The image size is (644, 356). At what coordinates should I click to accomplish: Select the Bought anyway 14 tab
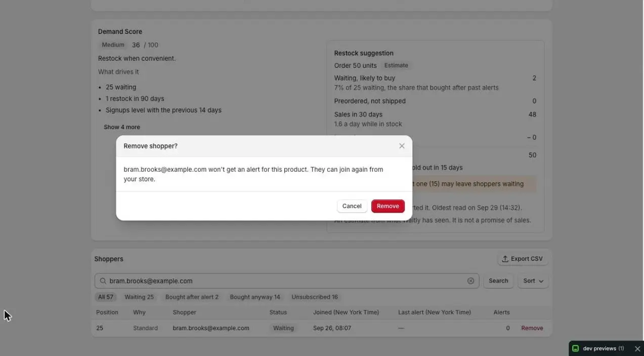255,297
